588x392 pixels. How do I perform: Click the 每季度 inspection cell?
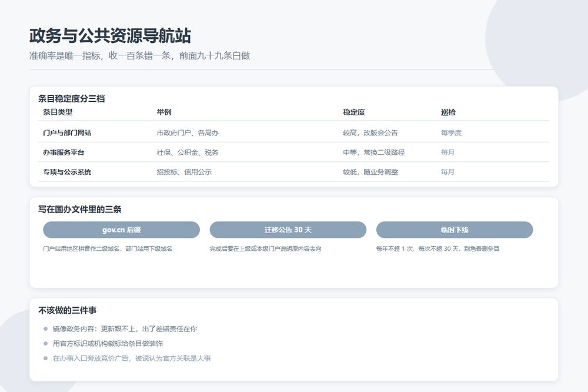[x=451, y=132]
